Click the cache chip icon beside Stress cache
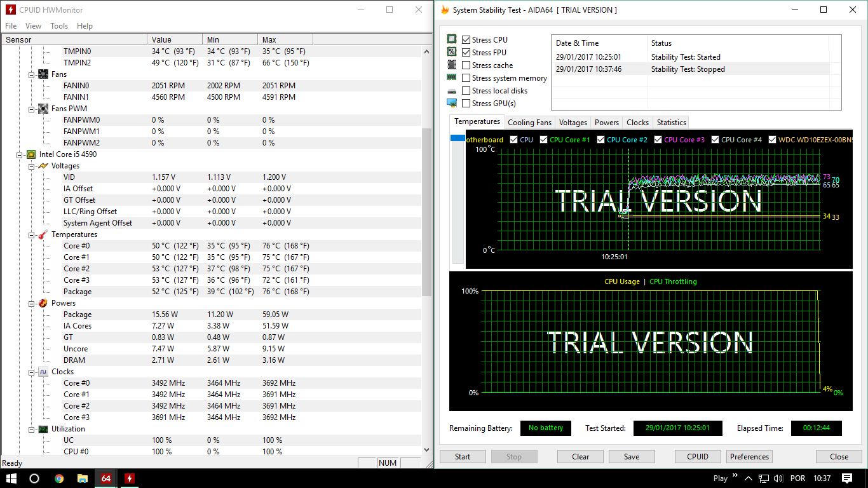Image resolution: width=868 pixels, height=488 pixels. click(x=452, y=65)
